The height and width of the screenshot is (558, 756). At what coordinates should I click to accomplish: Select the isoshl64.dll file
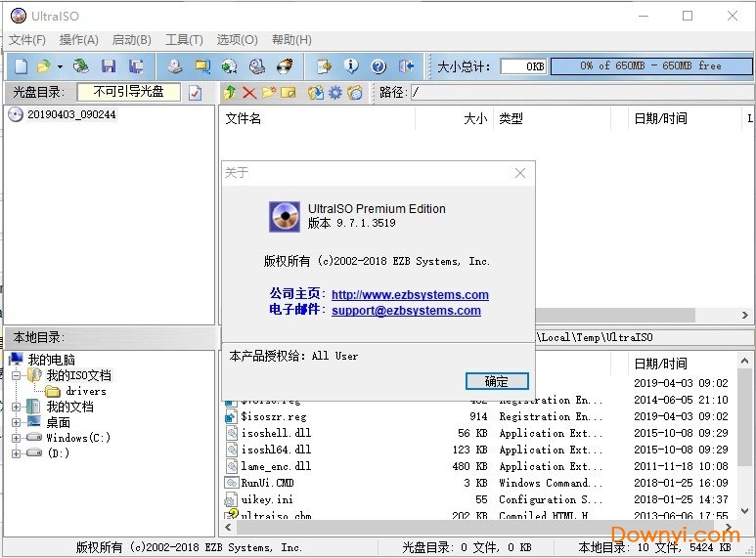pos(276,450)
